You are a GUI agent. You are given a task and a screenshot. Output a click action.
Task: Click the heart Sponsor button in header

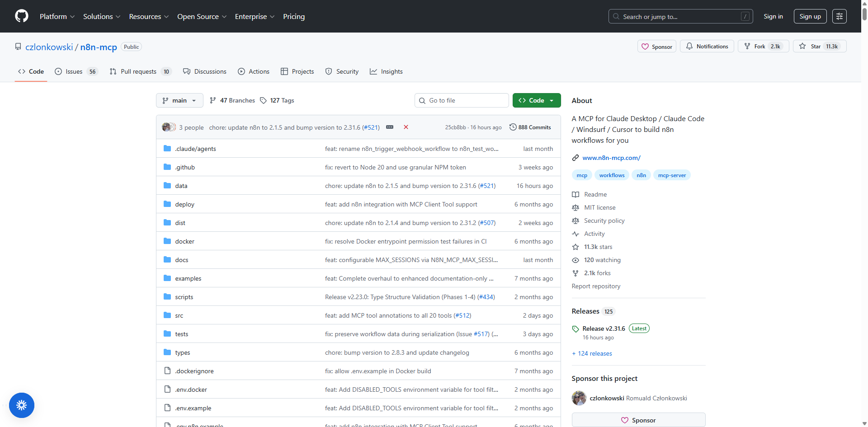657,47
